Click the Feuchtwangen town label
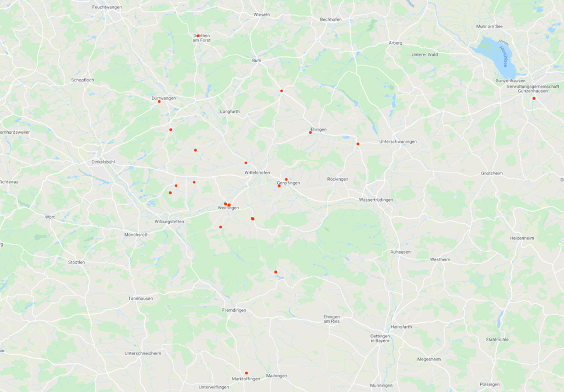This screenshot has height=392, width=564. point(107,7)
